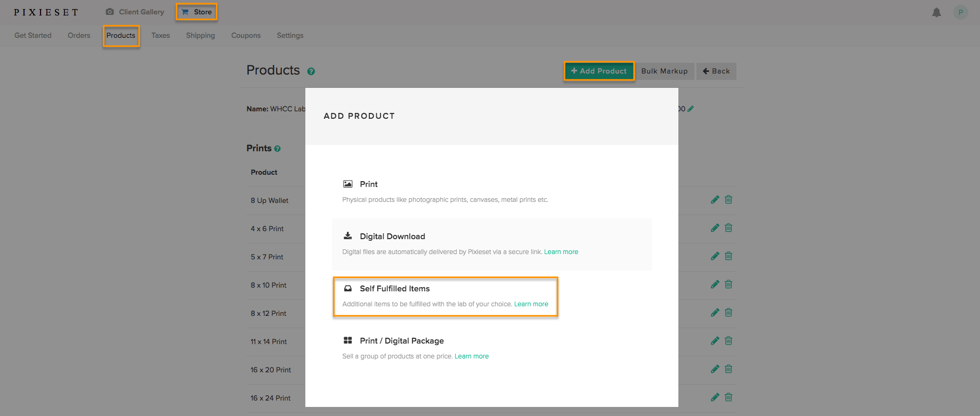Open the notifications bell
980x416 pixels.
point(936,12)
